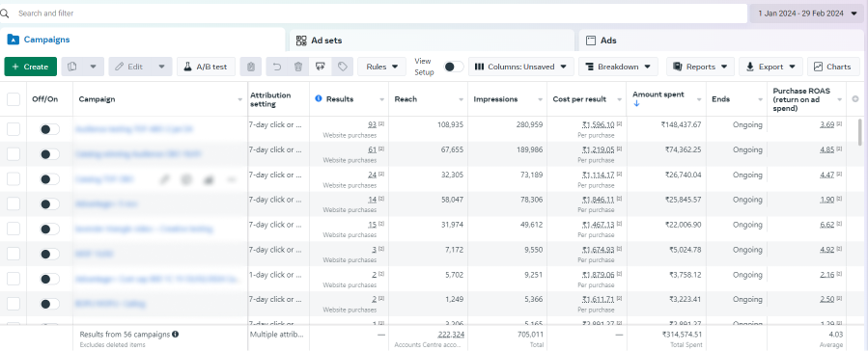Sort by Impressions column header
This screenshot has width=868, height=351.
495,99
